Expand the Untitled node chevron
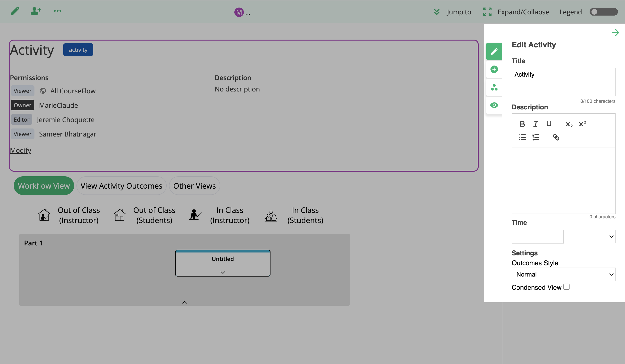Viewport: 625px width, 364px height. 223,272
